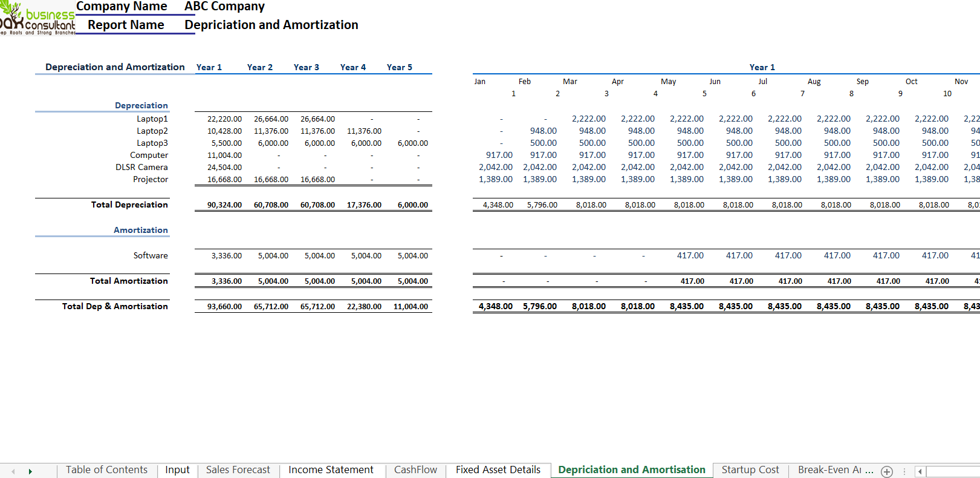Switch to the Input sheet tab
980x478 pixels.
pos(177,470)
